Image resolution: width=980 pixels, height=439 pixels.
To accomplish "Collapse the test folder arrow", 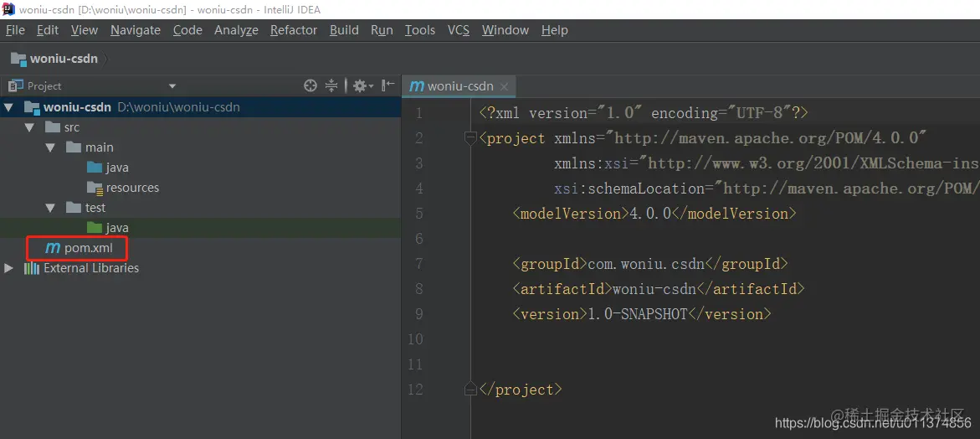I will [50, 208].
